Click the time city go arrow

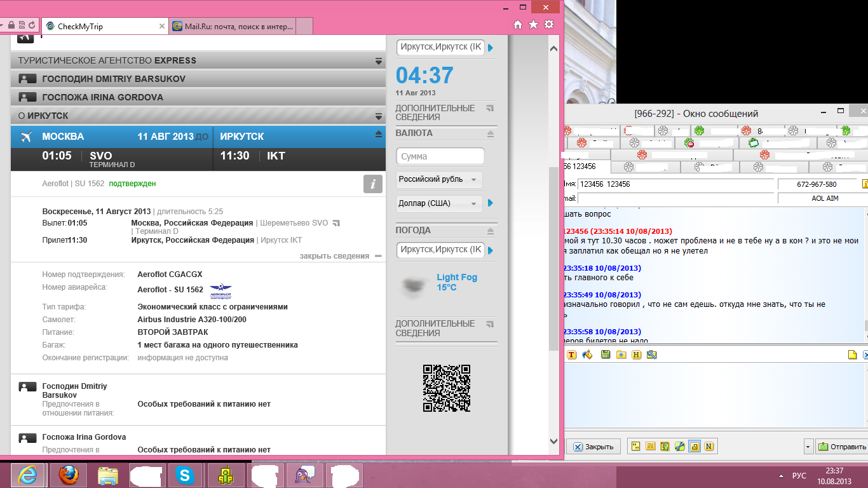(x=491, y=48)
